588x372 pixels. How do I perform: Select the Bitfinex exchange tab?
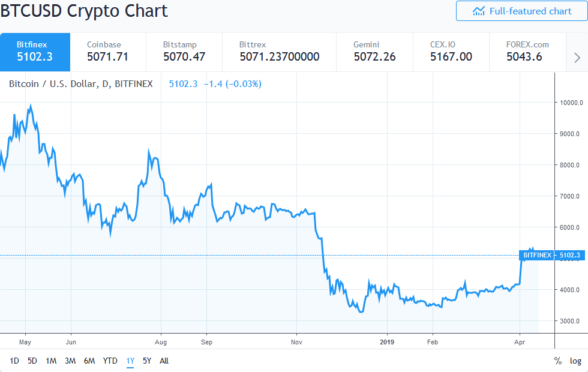tap(35, 52)
